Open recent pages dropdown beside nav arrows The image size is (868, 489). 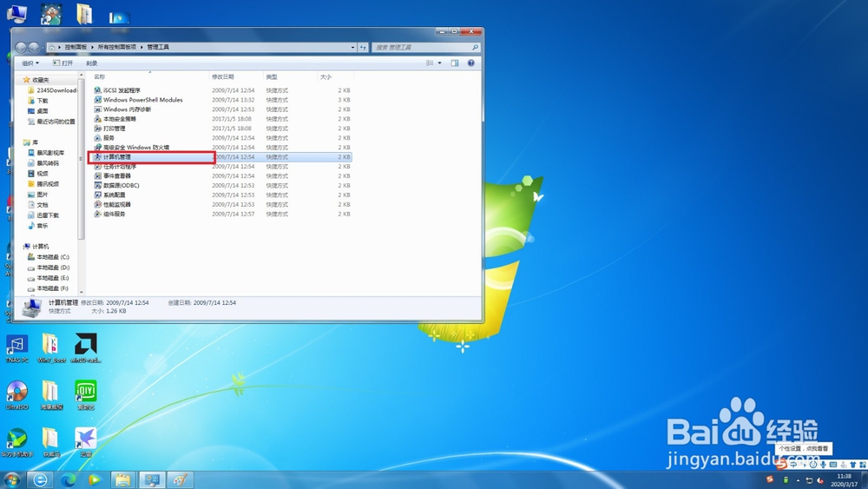pos(42,48)
